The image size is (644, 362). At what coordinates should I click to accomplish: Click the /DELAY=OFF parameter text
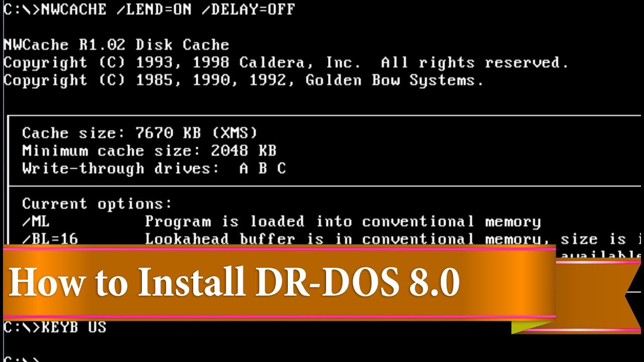pyautogui.click(x=248, y=9)
